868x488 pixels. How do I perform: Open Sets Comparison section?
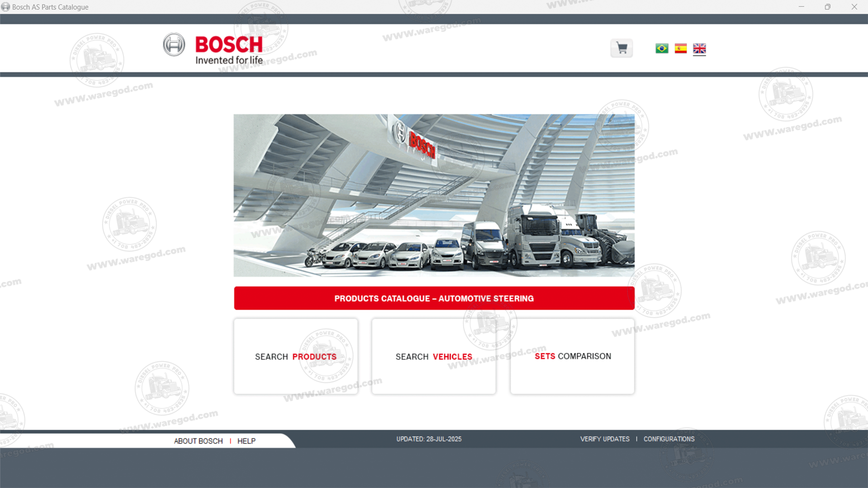pos(572,357)
